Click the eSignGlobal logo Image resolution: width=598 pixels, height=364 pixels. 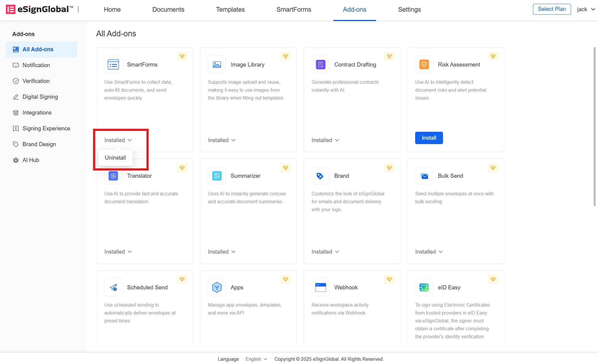coord(40,9)
